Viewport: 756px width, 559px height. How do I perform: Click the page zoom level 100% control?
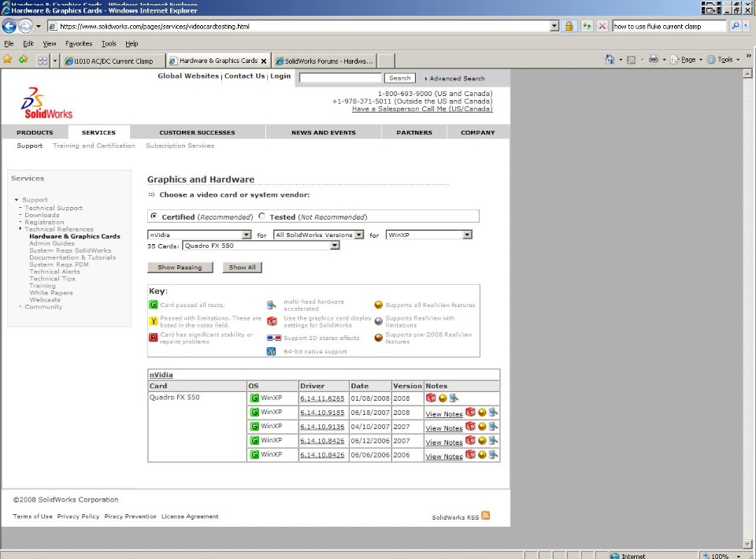pyautogui.click(x=720, y=556)
